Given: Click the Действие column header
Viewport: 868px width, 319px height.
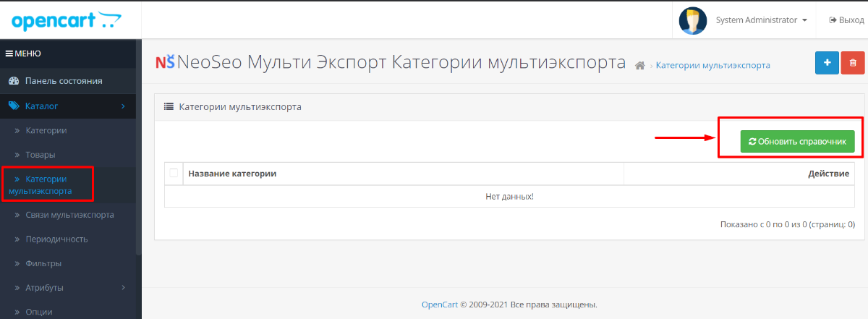Looking at the screenshot, I should 829,174.
